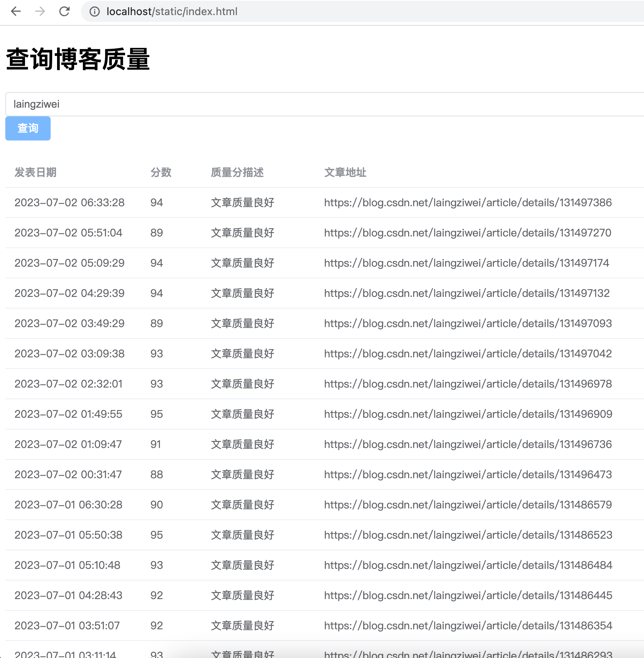Select article URL ending 131497270

[468, 233]
